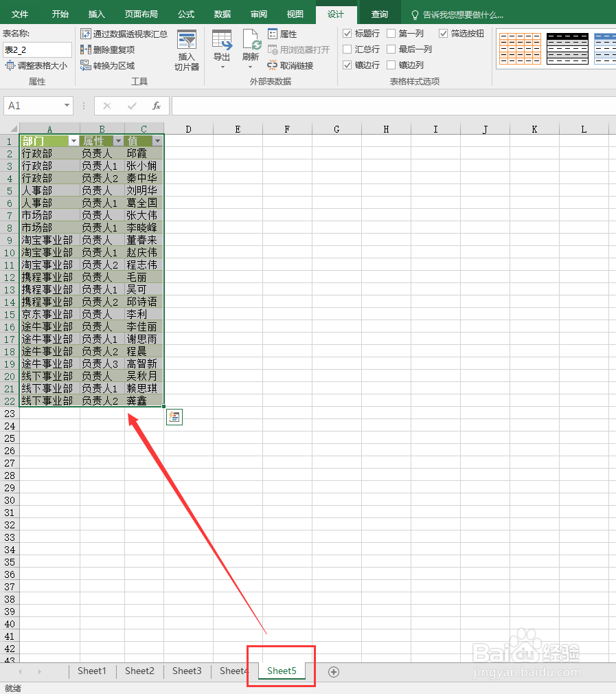This screenshot has width=616, height=694.
Task: Switch to Query (查询) tab
Action: (379, 14)
